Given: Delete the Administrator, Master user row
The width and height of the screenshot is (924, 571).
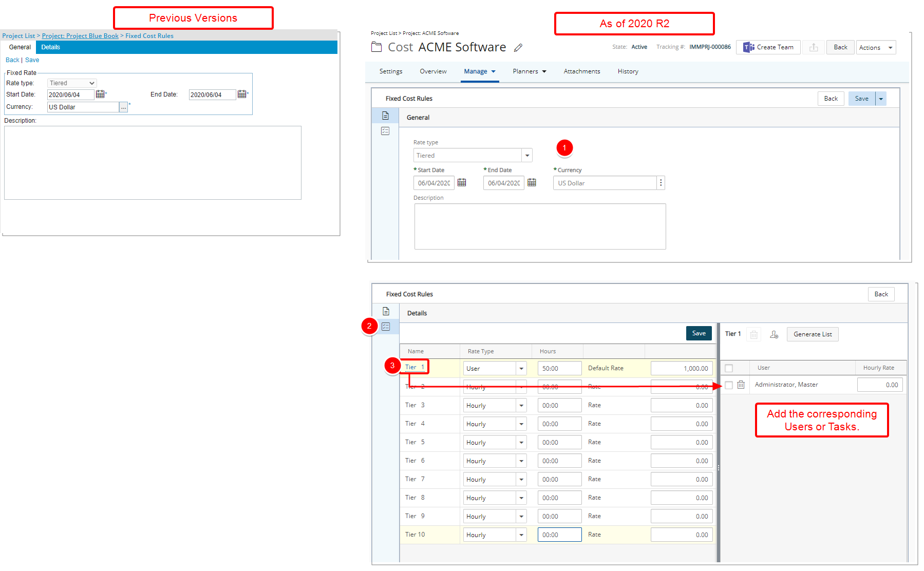Looking at the screenshot, I should (741, 385).
